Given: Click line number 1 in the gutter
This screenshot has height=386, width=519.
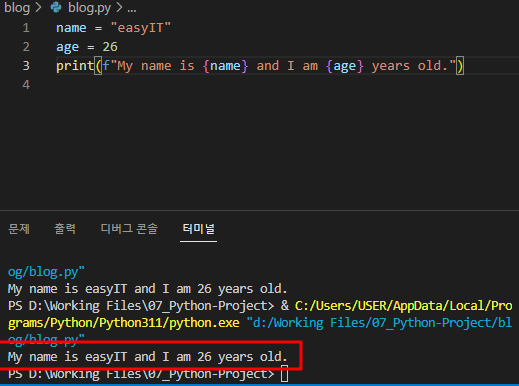Looking at the screenshot, I should pos(26,28).
